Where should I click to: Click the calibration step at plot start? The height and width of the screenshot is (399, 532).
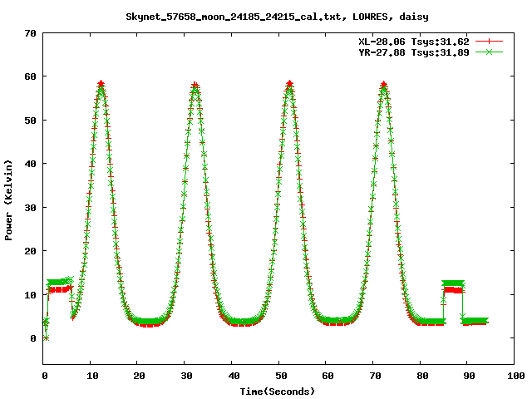click(x=60, y=285)
